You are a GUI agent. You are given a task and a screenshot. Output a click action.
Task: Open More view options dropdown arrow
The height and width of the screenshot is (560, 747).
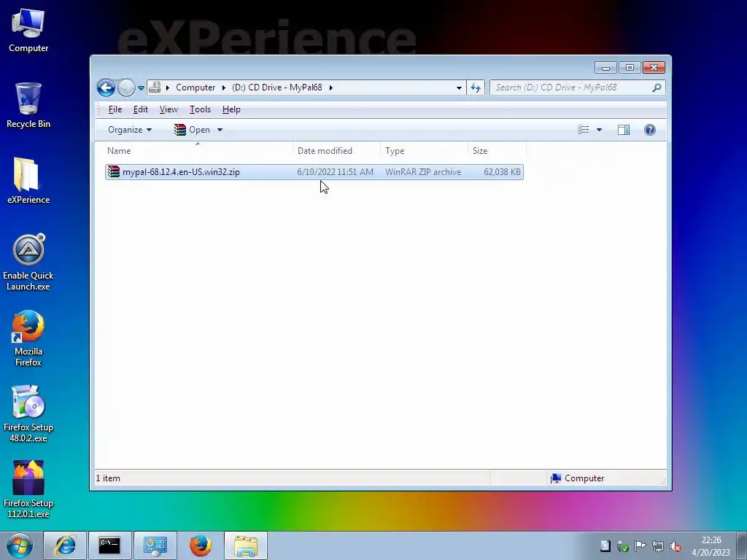coord(600,130)
